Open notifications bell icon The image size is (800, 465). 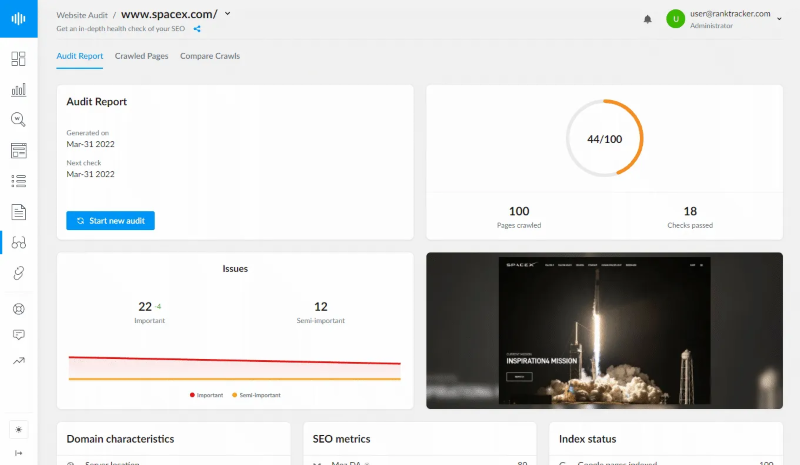[647, 19]
